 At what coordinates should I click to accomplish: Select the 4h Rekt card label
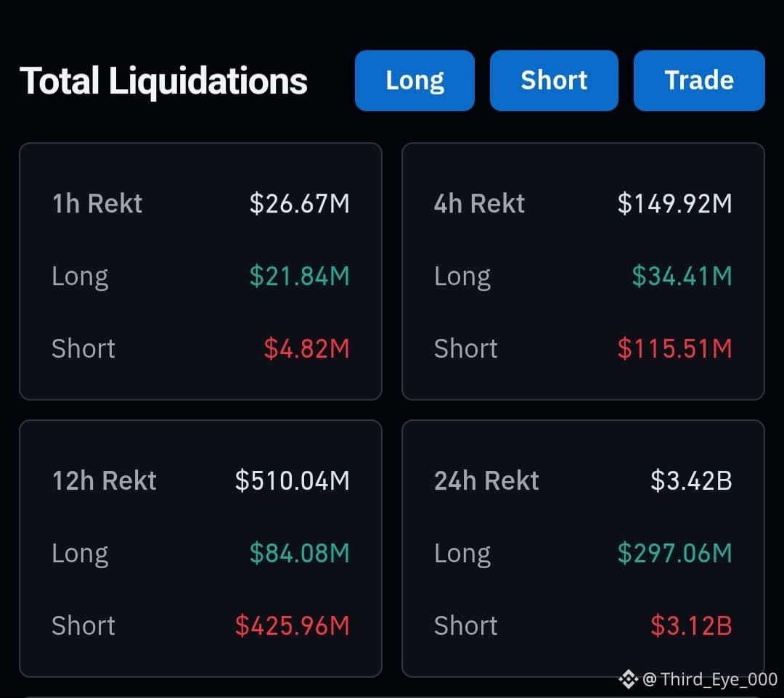click(x=479, y=203)
